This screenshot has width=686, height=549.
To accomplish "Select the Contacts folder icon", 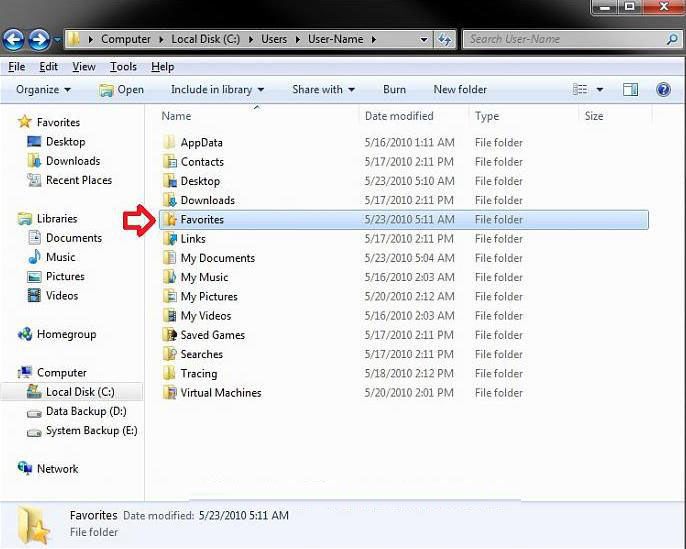I will (169, 161).
